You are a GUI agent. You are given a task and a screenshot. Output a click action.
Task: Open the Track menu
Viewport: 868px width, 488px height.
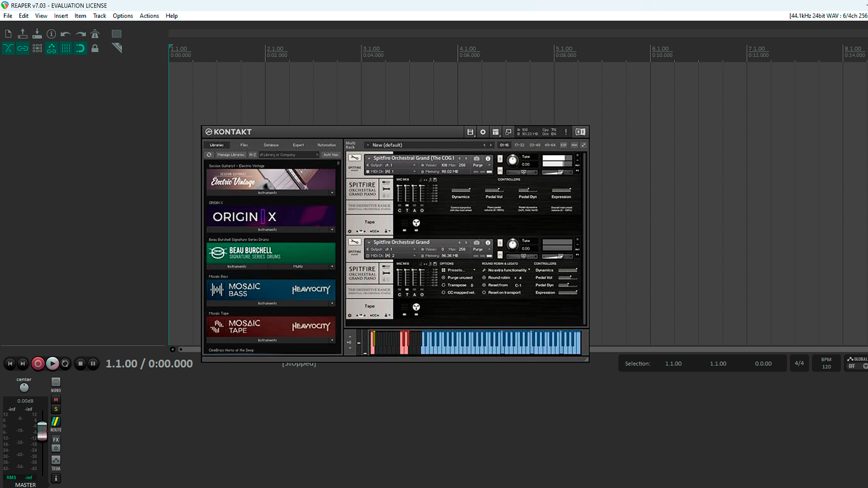pyautogui.click(x=100, y=16)
